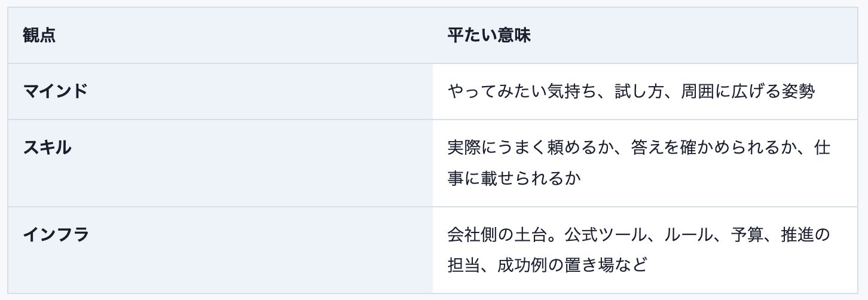Select the マインド row label
The image size is (868, 300).
coord(55,91)
